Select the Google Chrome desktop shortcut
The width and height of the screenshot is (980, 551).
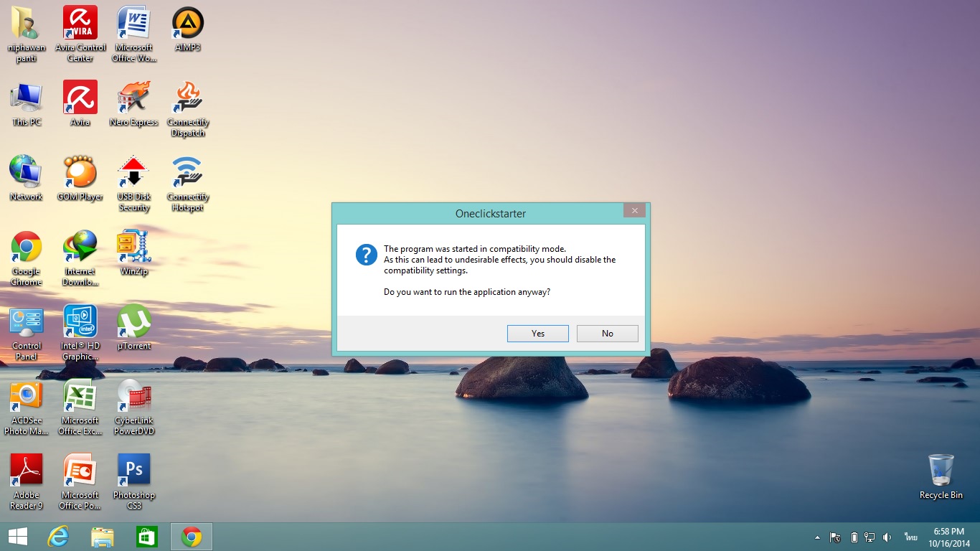coord(27,257)
